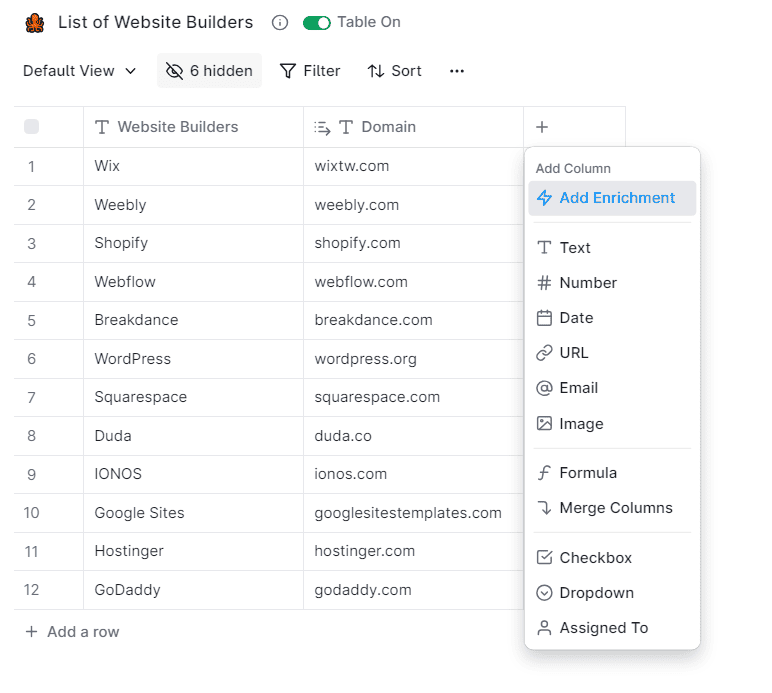
Task: Select the IONOS cell
Action: tap(193, 474)
